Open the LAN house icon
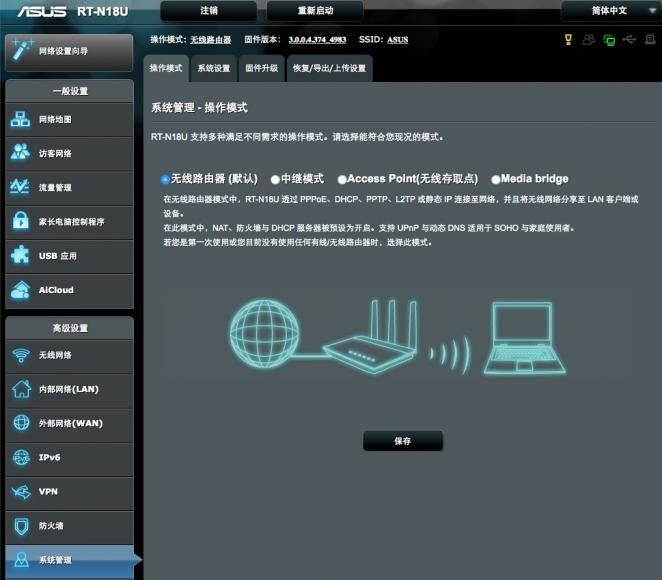Image resolution: width=662 pixels, height=580 pixels. click(21, 389)
